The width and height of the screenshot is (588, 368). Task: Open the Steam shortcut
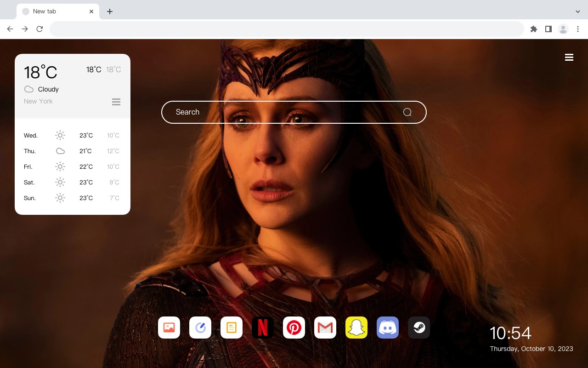click(x=419, y=328)
